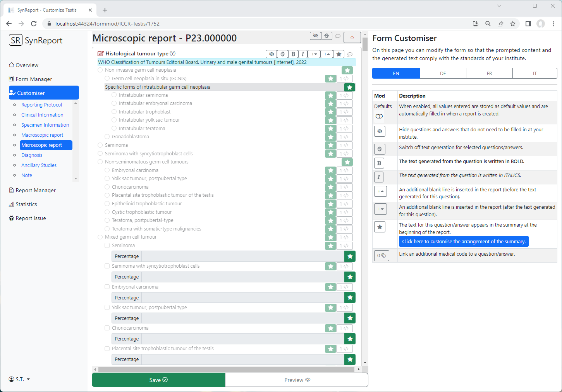Click strikethrough icon in Histological tumour type toolbar
The width and height of the screenshot is (562, 392).
click(283, 54)
